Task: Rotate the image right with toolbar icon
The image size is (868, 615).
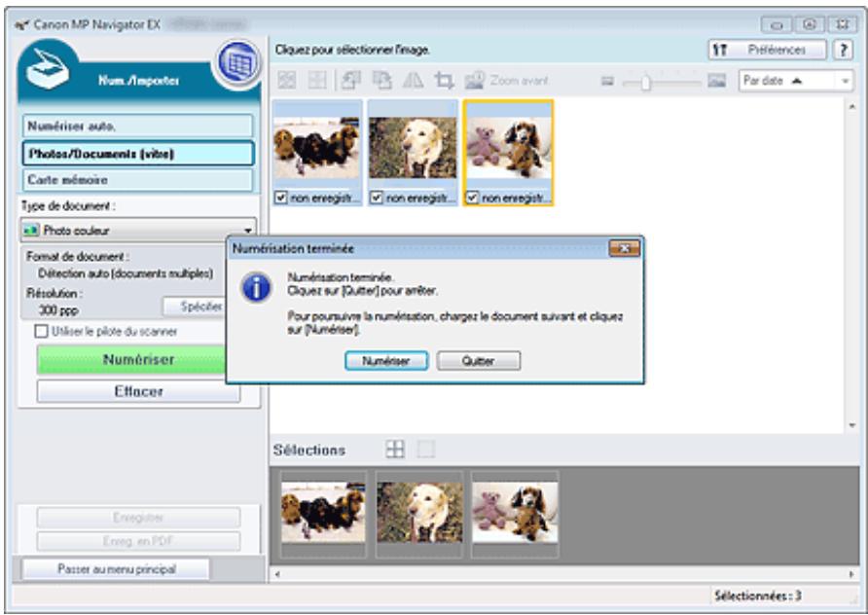Action: click(x=382, y=81)
